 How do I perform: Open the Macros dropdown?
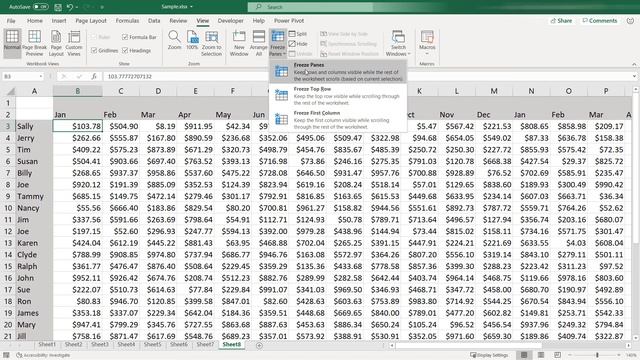tap(427, 42)
